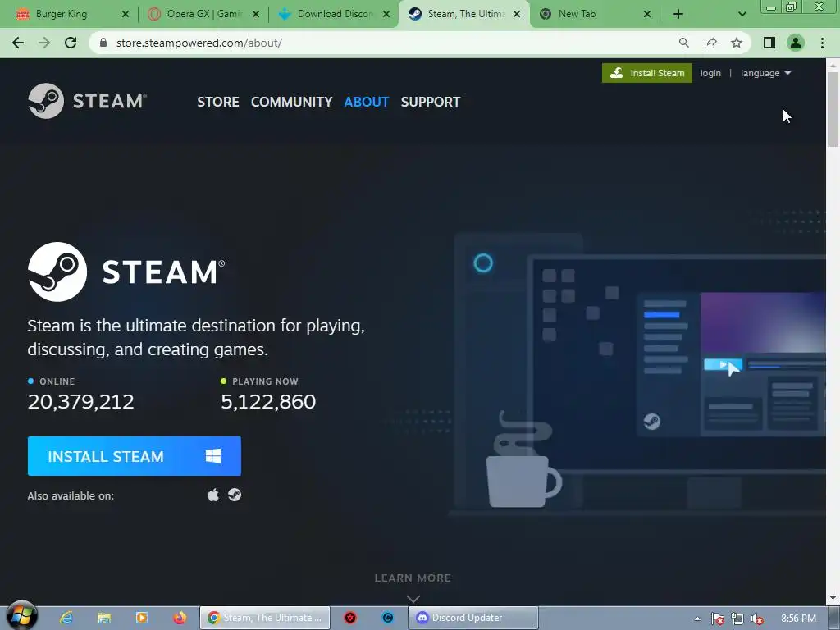Click the 'Also available on:' text
This screenshot has width=840, height=630.
[x=71, y=495]
